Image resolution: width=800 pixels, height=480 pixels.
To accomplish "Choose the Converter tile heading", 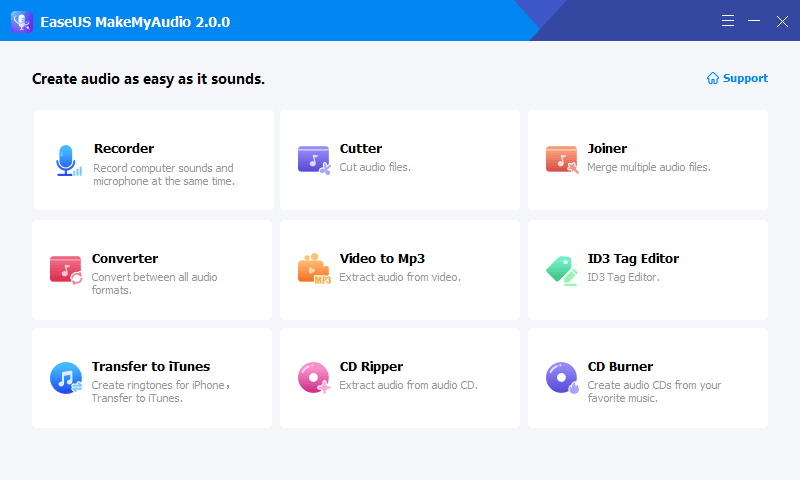I will 125,259.
